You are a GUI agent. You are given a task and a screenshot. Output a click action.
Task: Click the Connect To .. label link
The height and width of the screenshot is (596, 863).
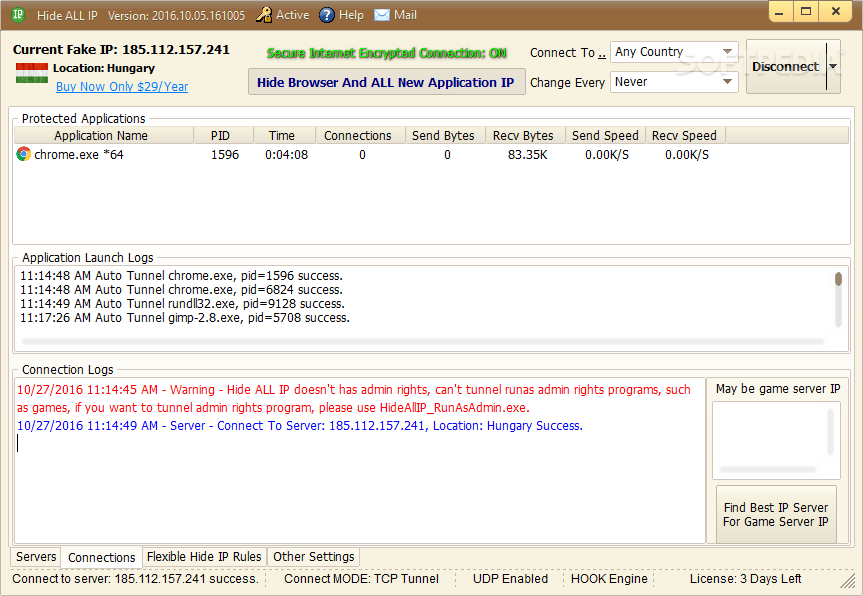568,53
